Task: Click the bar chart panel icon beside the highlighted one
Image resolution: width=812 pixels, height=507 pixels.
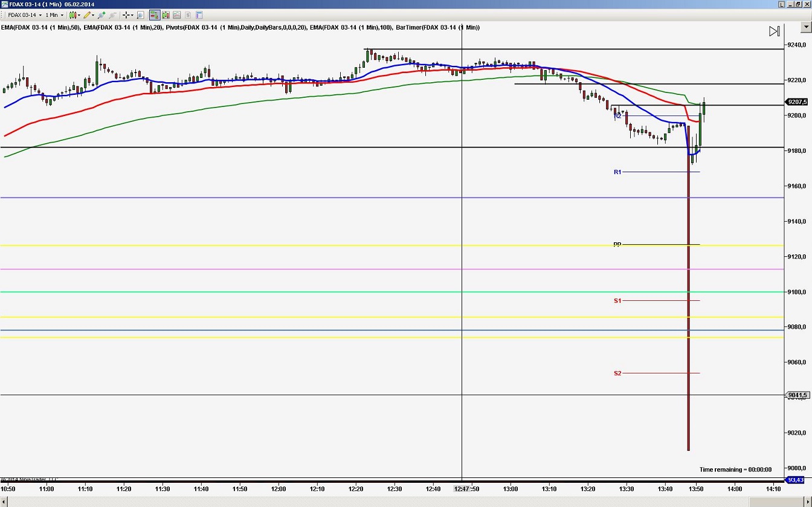Action: pos(166,15)
